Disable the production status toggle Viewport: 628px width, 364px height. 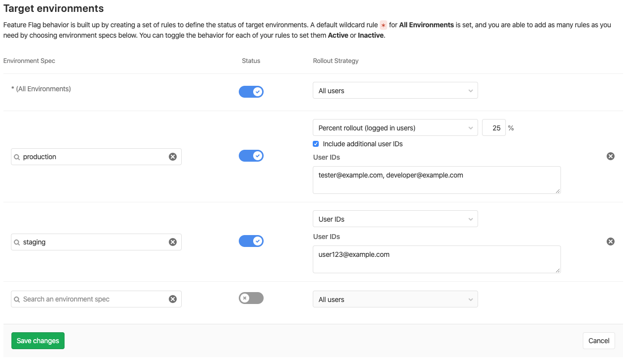(251, 156)
